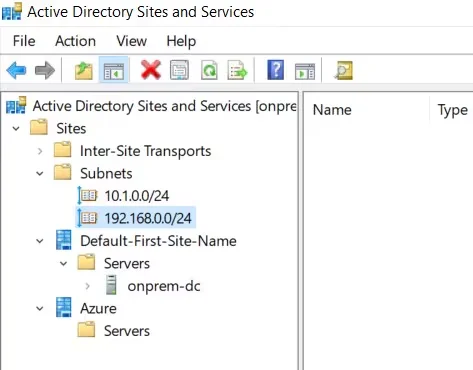Click the Sites folder icon
The width and height of the screenshot is (473, 370).
coord(39,127)
